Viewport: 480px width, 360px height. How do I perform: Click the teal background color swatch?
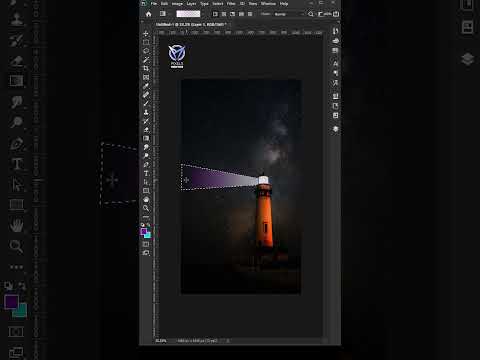(148, 235)
